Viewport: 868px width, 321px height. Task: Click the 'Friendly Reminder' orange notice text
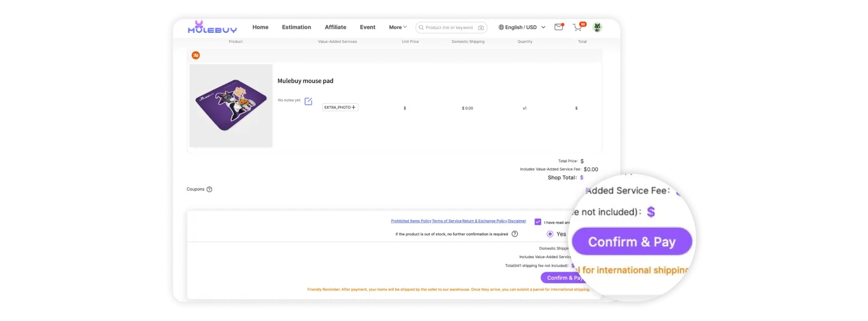[x=449, y=289]
